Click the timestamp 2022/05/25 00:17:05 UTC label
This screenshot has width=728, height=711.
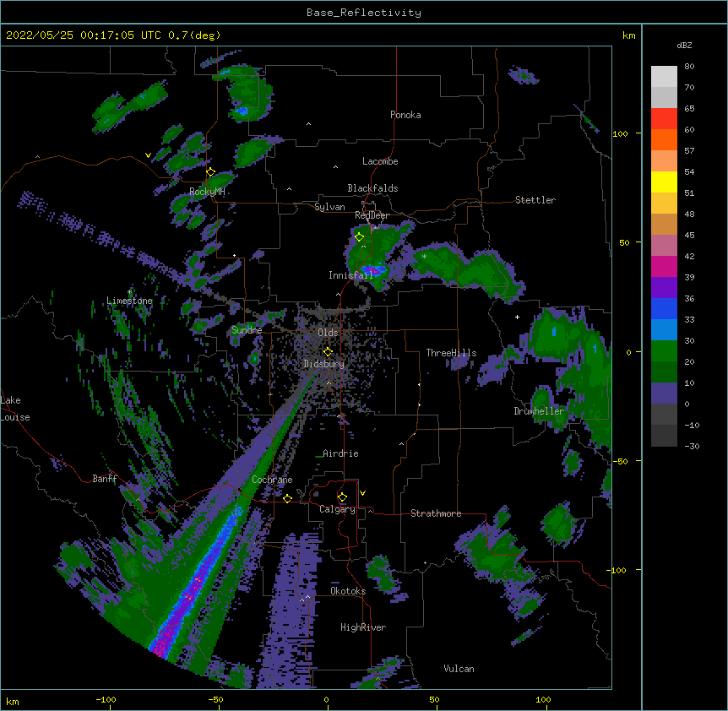[83, 35]
